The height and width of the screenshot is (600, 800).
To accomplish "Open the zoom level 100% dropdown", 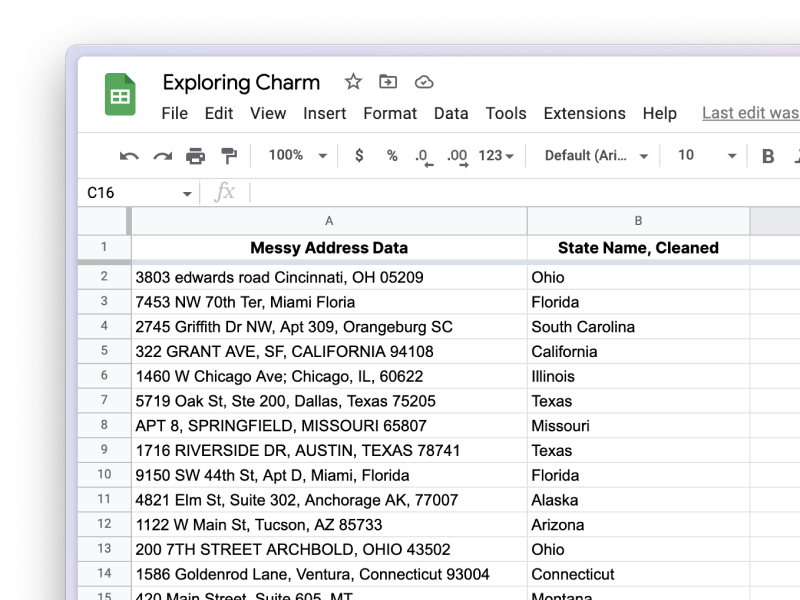I will 298,156.
